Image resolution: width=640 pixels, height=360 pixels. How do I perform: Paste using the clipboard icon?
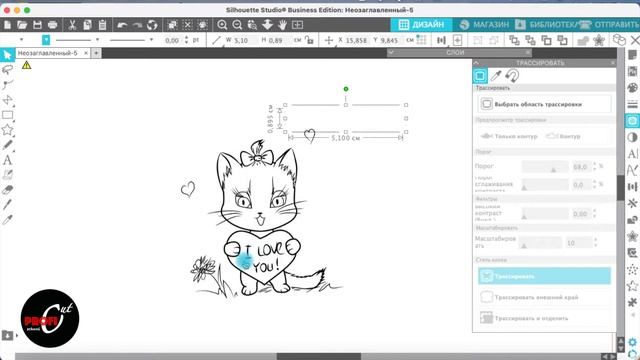[102, 25]
